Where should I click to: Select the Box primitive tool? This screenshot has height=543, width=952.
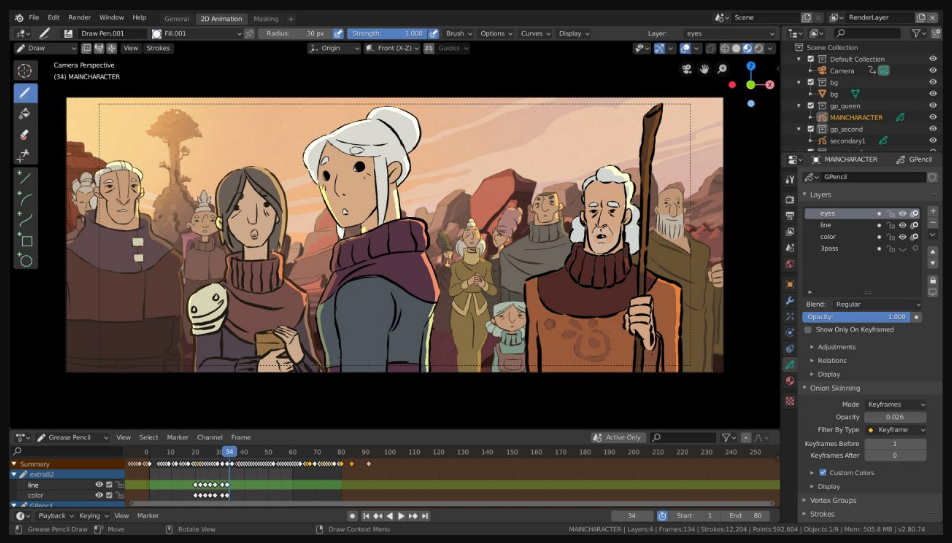(25, 239)
